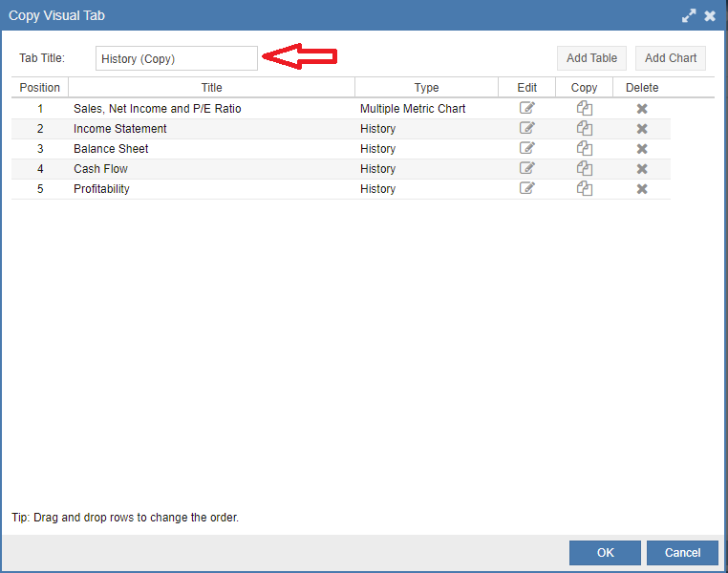This screenshot has height=573, width=728.
Task: Select the 'Sales, Net Income and P/E Ratio' title
Action: pyautogui.click(x=158, y=109)
